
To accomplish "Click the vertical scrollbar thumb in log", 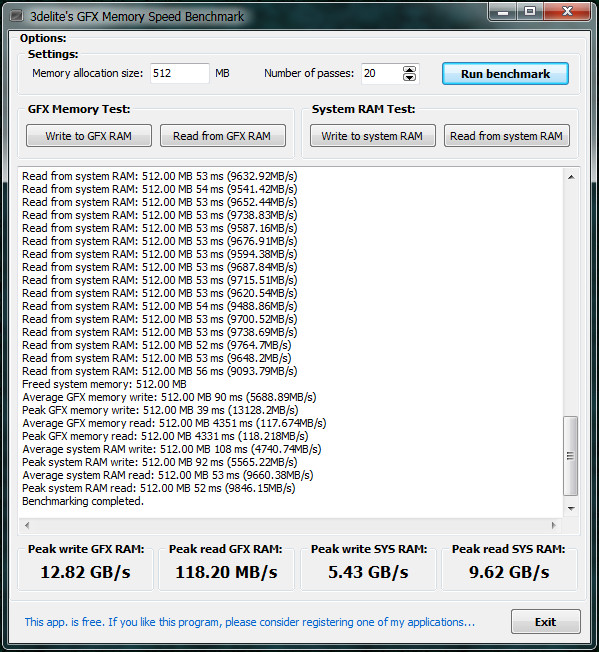I will tap(570, 456).
